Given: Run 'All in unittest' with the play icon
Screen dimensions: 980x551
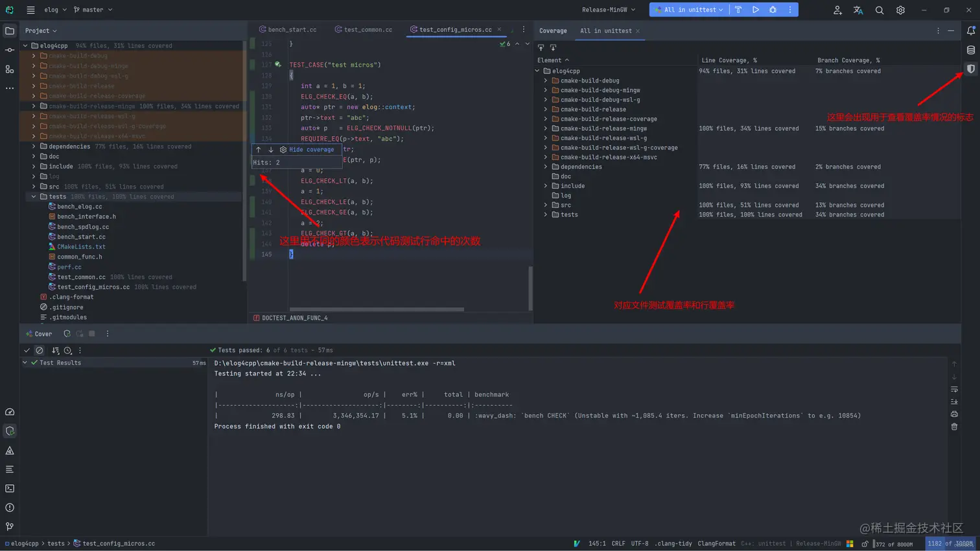Looking at the screenshot, I should tap(756, 10).
